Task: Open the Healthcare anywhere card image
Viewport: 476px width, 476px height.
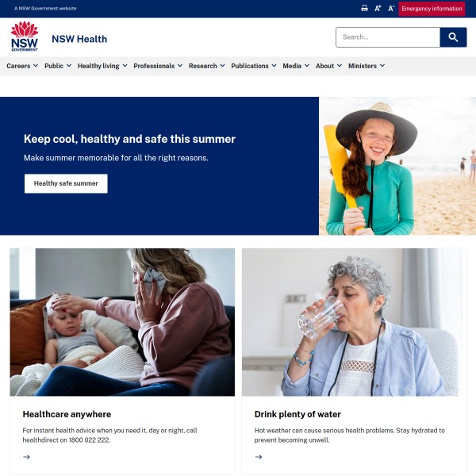Action: click(x=122, y=322)
